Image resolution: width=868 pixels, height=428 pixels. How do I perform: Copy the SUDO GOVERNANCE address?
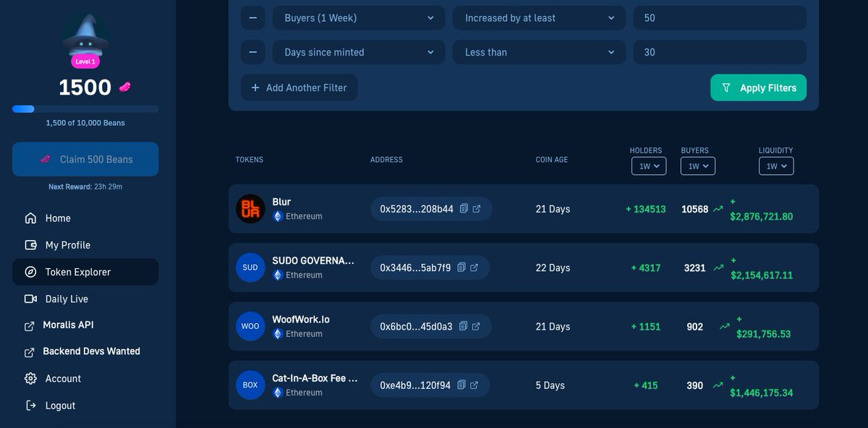461,267
